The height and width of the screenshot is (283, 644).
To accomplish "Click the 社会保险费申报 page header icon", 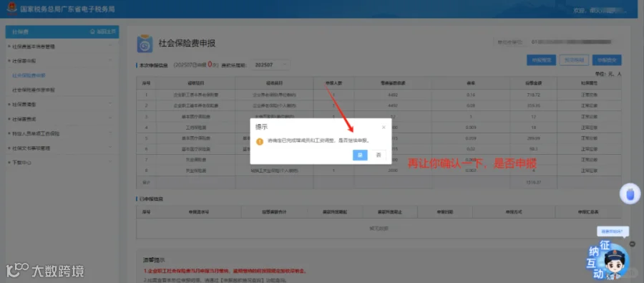I will point(145,43).
